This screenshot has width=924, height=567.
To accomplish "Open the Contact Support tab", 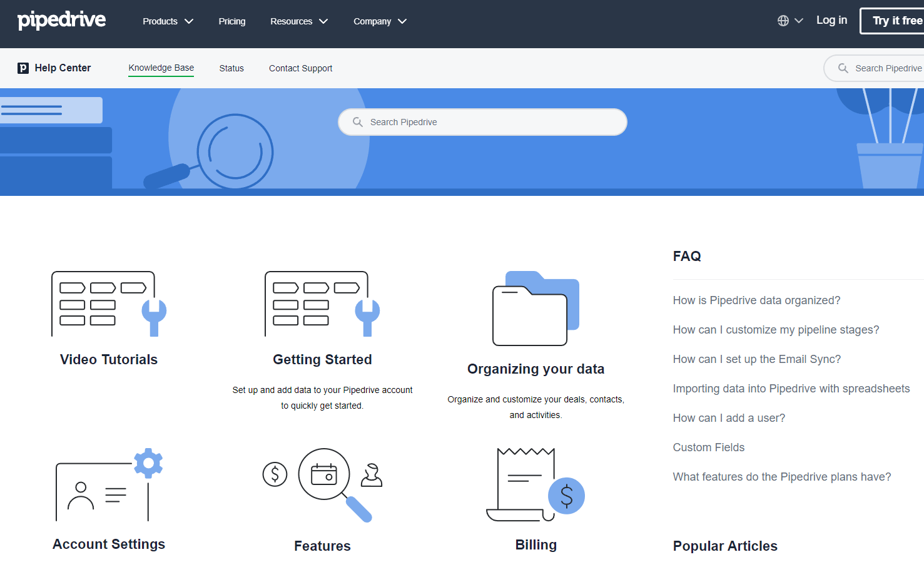I will 300,68.
